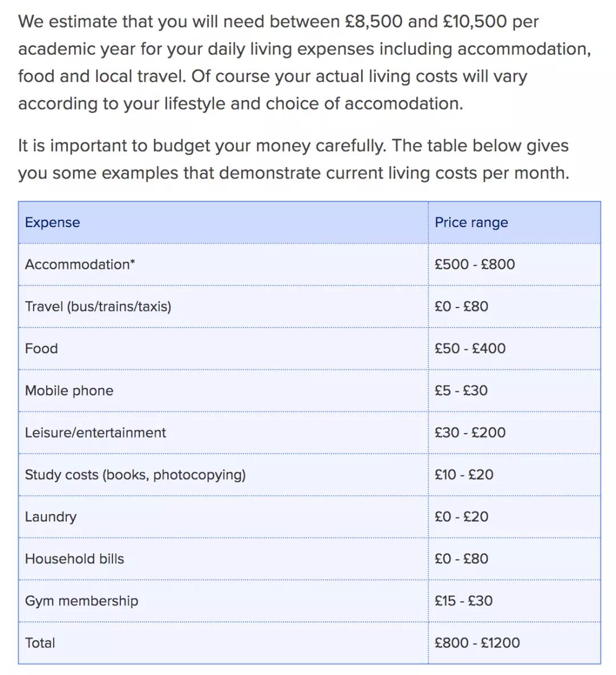Image resolution: width=616 pixels, height=675 pixels.
Task: Select the Travel (bus/trains/taxis) cell
Action: point(98,307)
